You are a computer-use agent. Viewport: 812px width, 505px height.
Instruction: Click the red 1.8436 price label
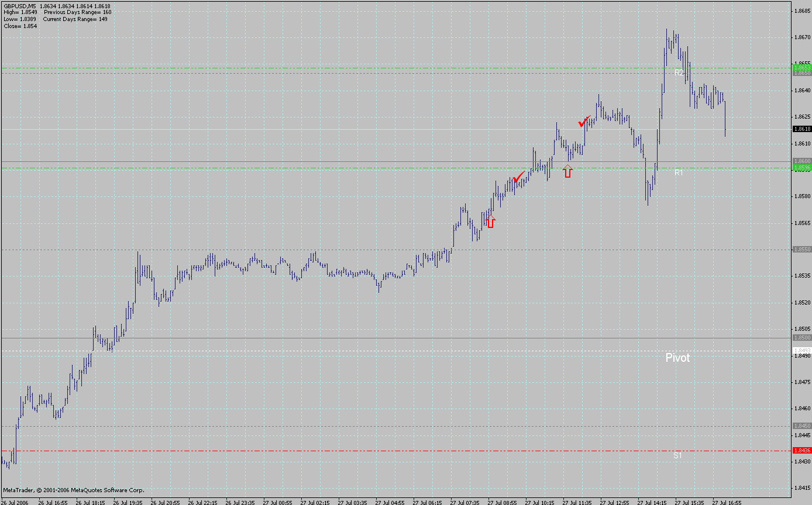click(802, 451)
